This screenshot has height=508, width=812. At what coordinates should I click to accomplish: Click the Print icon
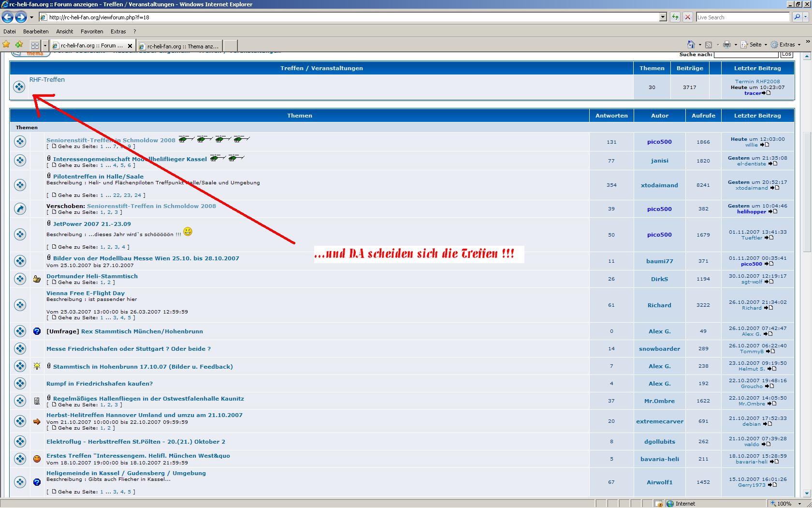(x=727, y=45)
